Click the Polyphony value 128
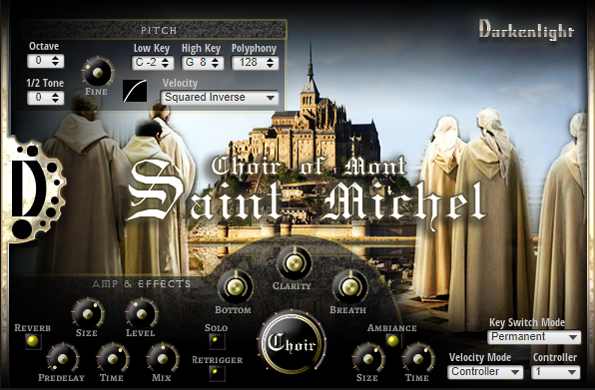595x390 pixels. tap(249, 63)
